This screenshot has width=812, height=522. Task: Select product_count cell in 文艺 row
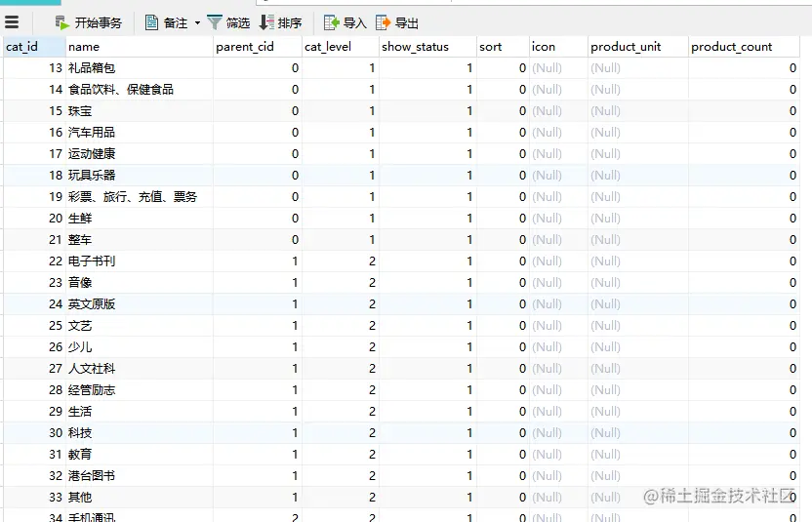(x=744, y=326)
